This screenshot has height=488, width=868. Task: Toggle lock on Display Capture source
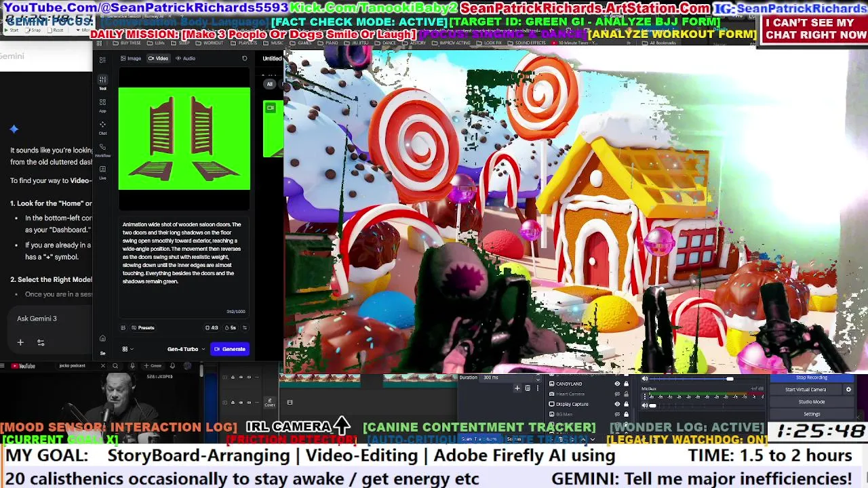626,404
